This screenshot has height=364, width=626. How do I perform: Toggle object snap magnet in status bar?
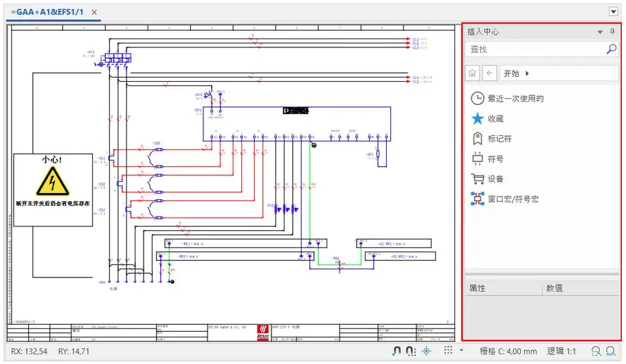[x=396, y=351]
